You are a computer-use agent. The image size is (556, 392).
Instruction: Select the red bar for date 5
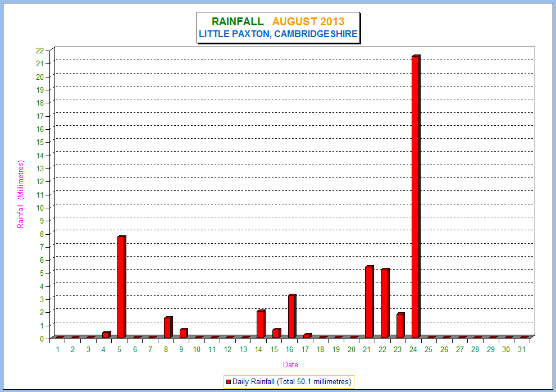click(x=122, y=287)
